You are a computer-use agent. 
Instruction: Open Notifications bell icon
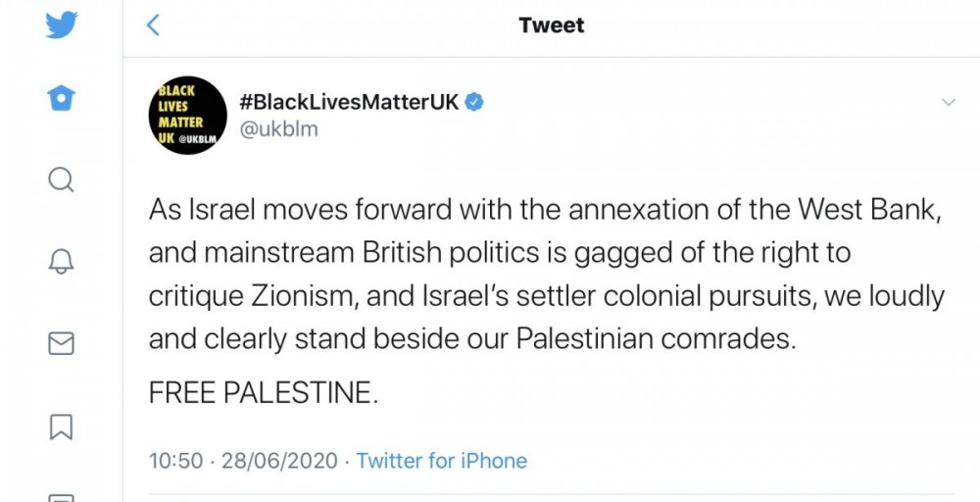(x=61, y=261)
